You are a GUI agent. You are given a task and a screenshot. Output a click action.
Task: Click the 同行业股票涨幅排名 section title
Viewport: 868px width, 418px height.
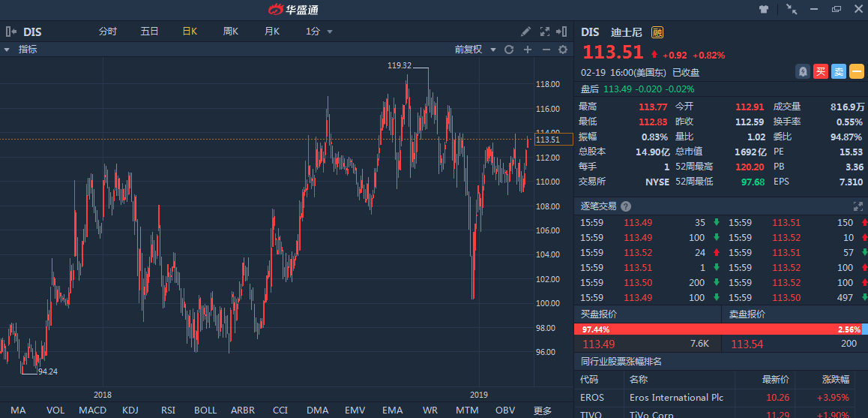tap(621, 362)
